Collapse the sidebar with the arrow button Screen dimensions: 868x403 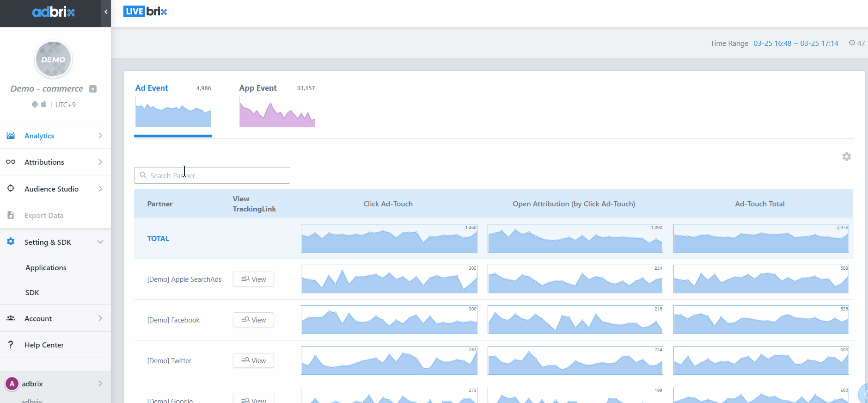106,12
